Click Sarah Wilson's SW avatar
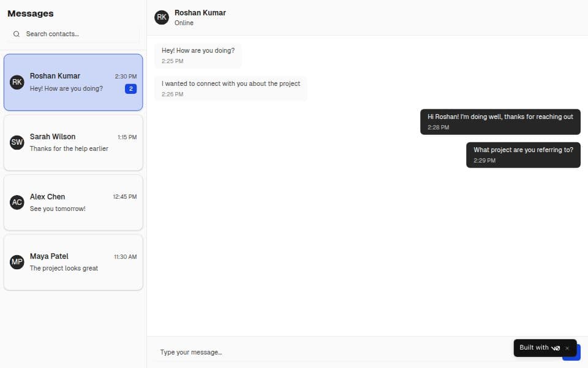Screen dimensions: 588x368 [x=17, y=142]
